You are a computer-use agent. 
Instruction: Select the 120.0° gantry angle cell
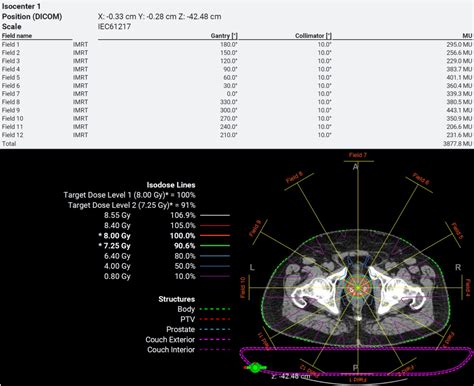pos(228,61)
